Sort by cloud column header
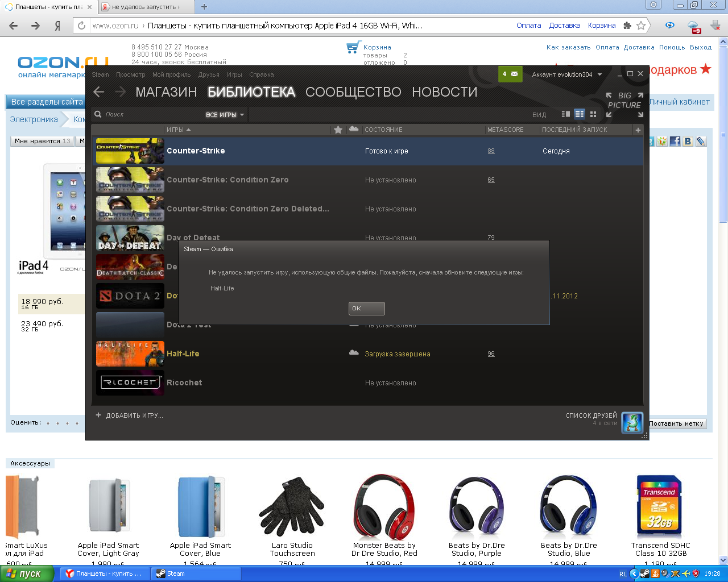The height and width of the screenshot is (582, 728). pyautogui.click(x=354, y=130)
